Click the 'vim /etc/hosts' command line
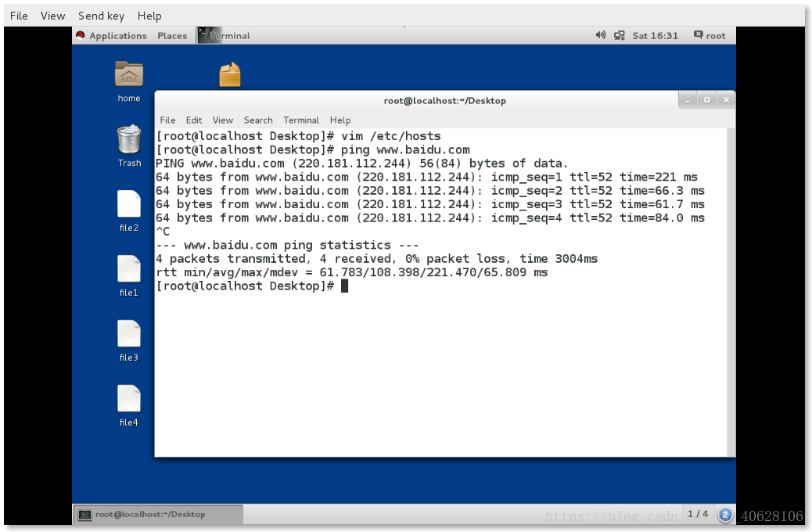 298,136
